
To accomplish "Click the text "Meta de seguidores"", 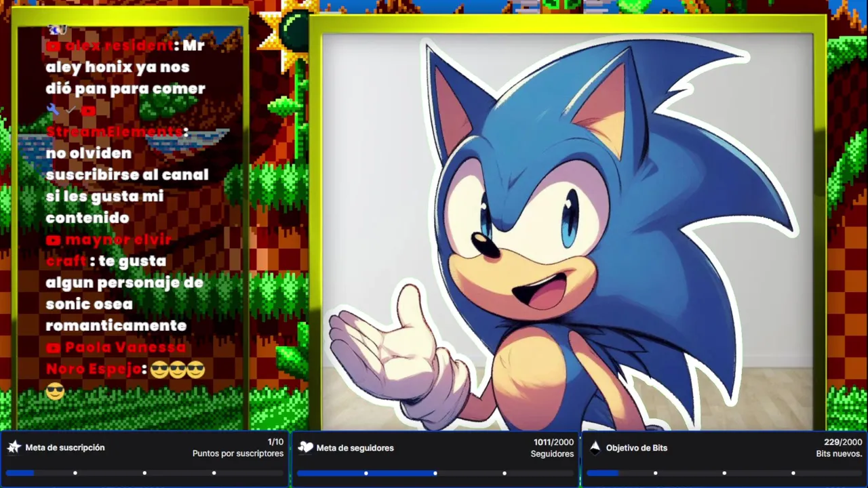I will tap(355, 448).
